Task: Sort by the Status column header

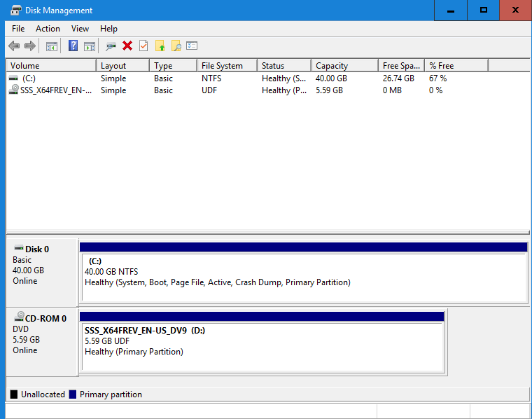Action: coord(284,66)
